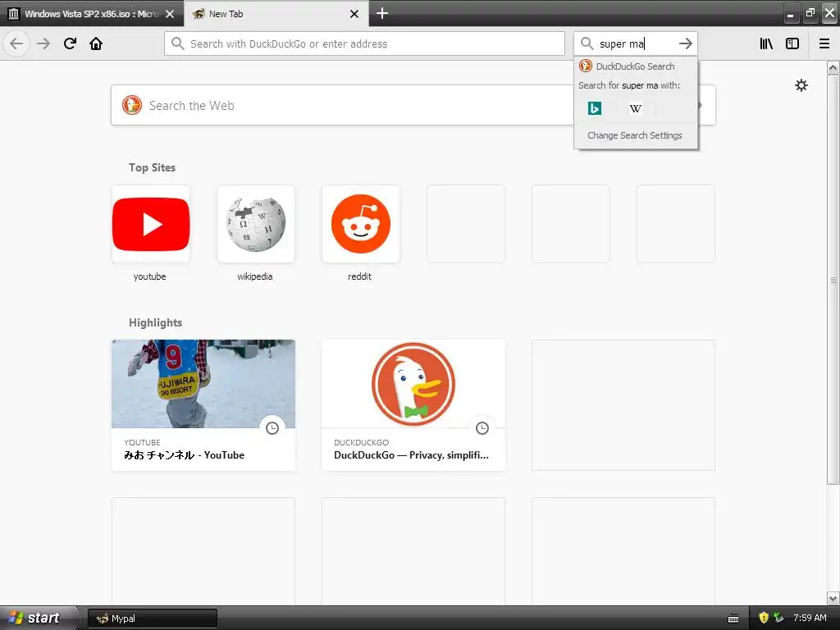Screen dimensions: 840x630
Task: Click the 7:59 AM taskbar clock
Action: [810, 618]
